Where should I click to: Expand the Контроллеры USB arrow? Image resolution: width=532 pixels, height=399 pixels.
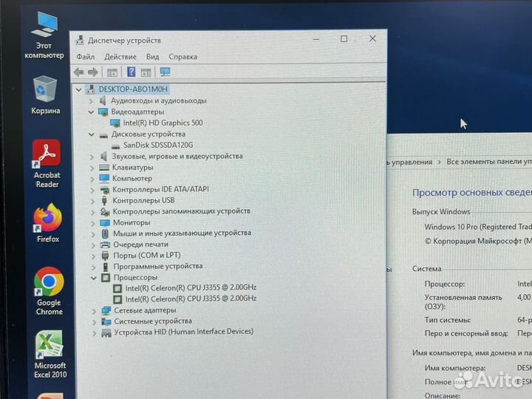(x=92, y=201)
